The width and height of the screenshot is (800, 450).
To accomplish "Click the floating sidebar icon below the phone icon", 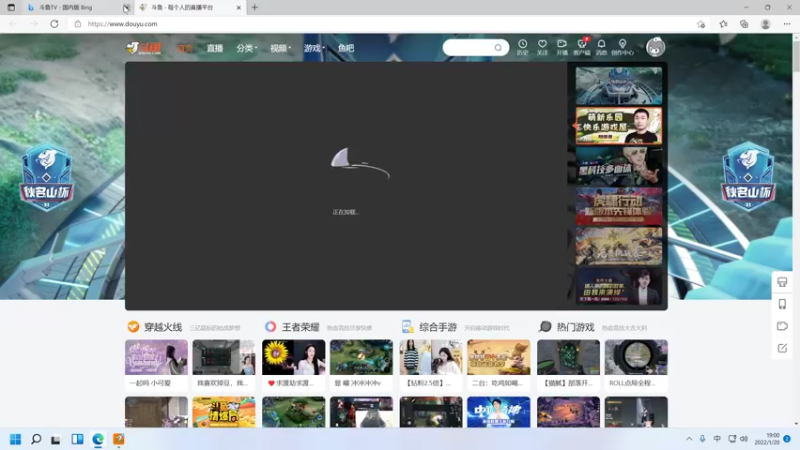I will click(x=782, y=326).
